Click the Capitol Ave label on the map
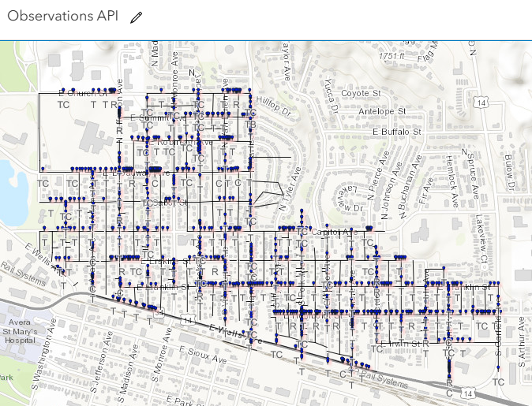The width and height of the screenshot is (532, 406). (x=334, y=232)
